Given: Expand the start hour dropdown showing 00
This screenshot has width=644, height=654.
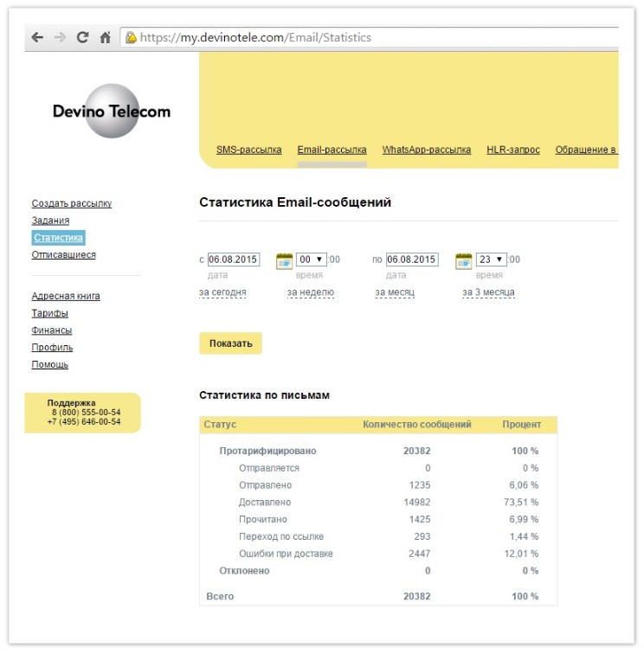Looking at the screenshot, I should [x=311, y=260].
